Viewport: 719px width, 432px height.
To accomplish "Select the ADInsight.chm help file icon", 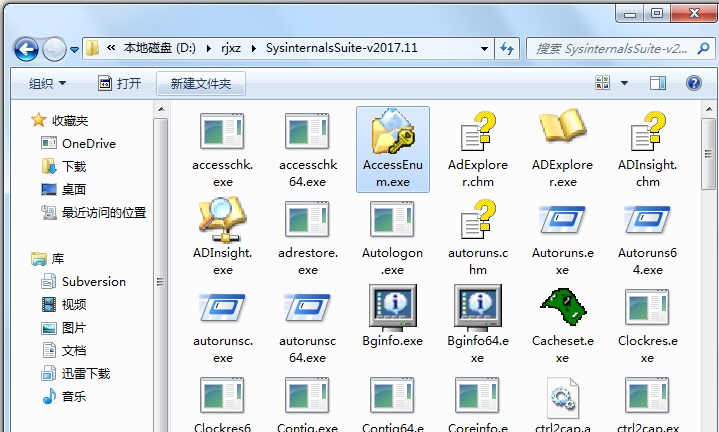I will click(647, 131).
